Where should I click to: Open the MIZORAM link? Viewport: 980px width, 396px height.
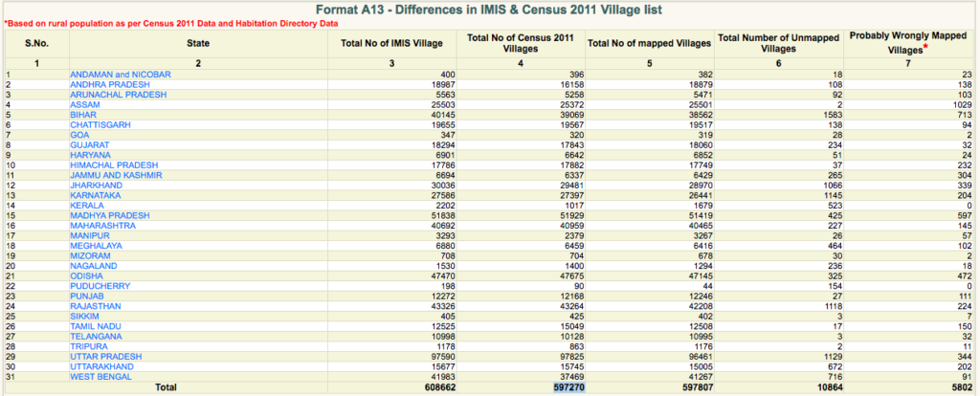point(90,255)
